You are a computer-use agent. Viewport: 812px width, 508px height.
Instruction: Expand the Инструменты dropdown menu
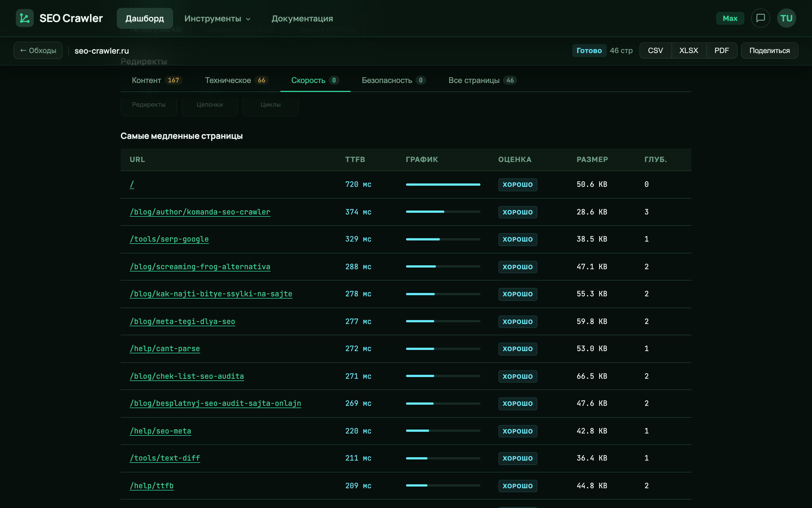(217, 18)
